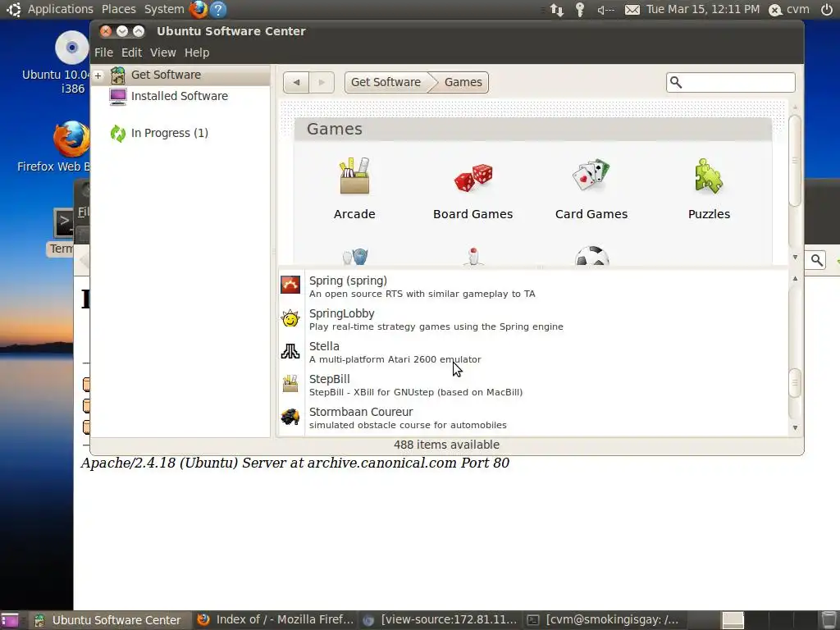Select the SpringLobby smiley icon
Viewport: 840px width, 630px height.
[x=290, y=318]
